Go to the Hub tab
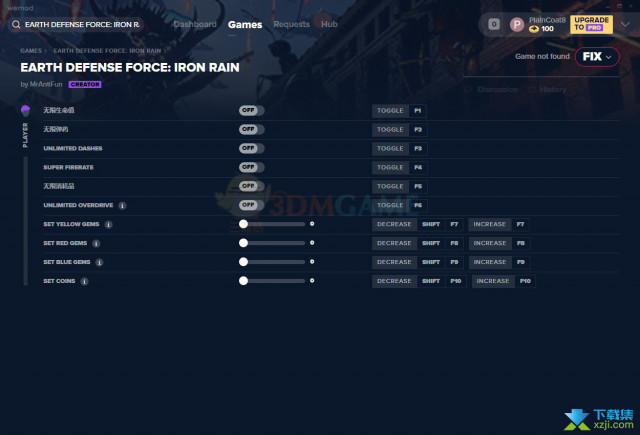Image resolution: width=640 pixels, height=435 pixels. (329, 23)
